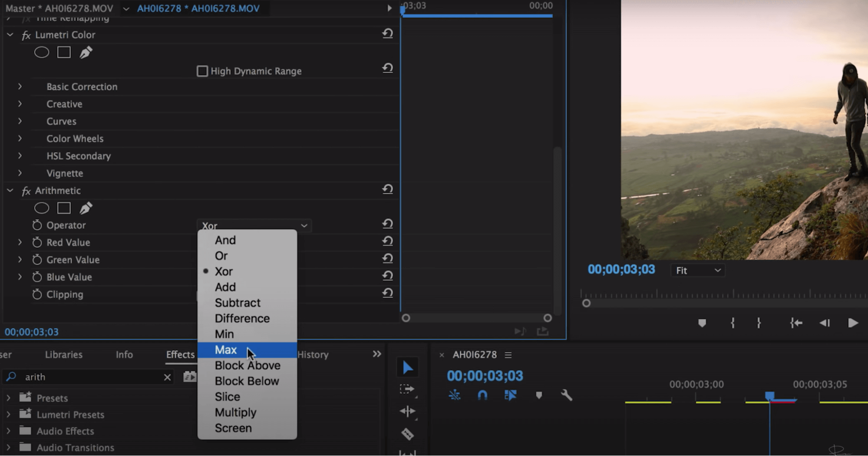Toggle linked selection in timeline

point(510,395)
